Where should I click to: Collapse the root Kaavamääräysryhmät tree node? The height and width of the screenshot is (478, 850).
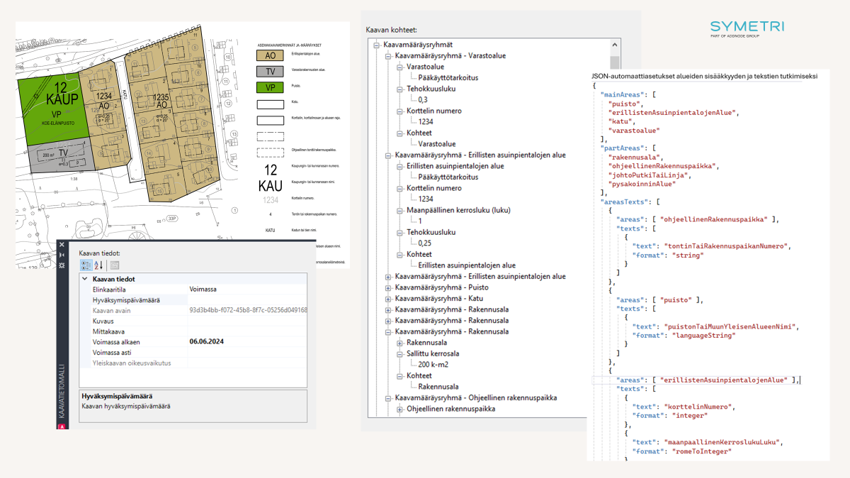coord(377,45)
